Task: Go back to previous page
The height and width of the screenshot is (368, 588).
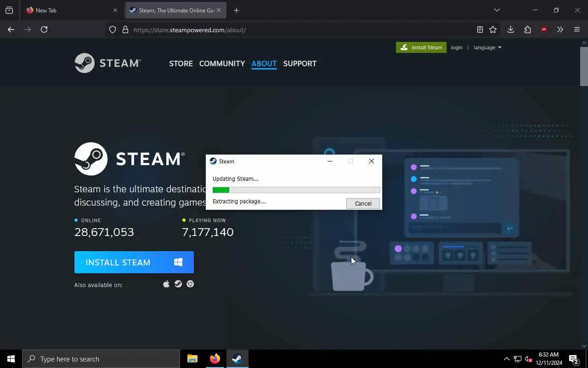Action: pos(11,29)
